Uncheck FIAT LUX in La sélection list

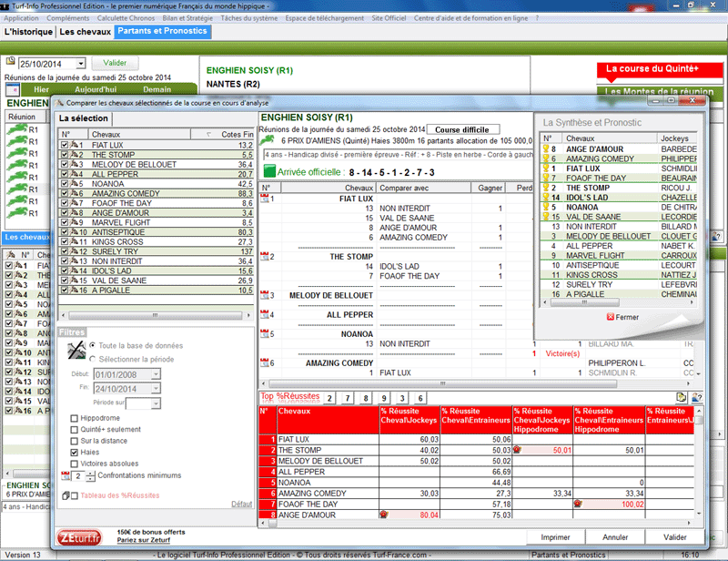(65, 145)
